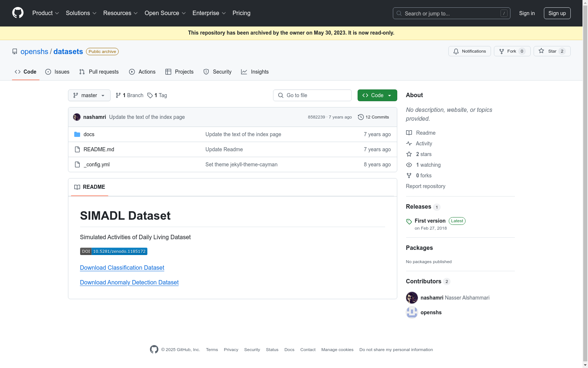This screenshot has width=588, height=368.
Task: View the 12 Commits history
Action: [373, 117]
